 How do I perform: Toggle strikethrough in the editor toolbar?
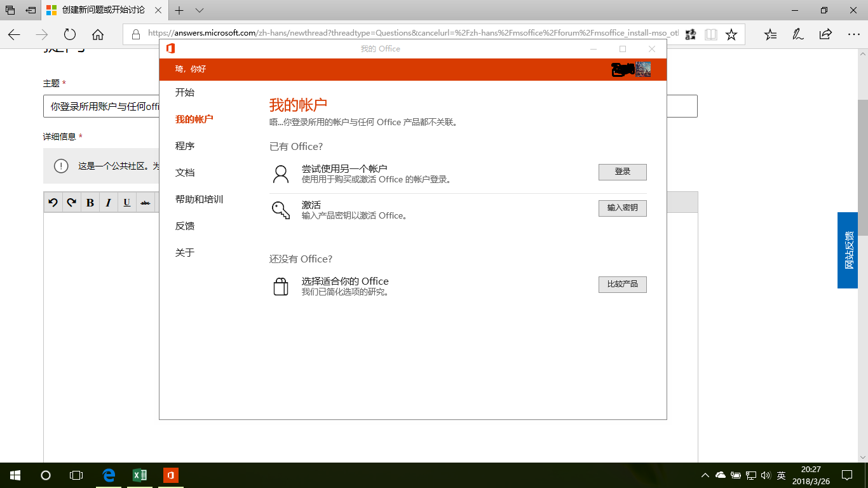click(x=146, y=203)
